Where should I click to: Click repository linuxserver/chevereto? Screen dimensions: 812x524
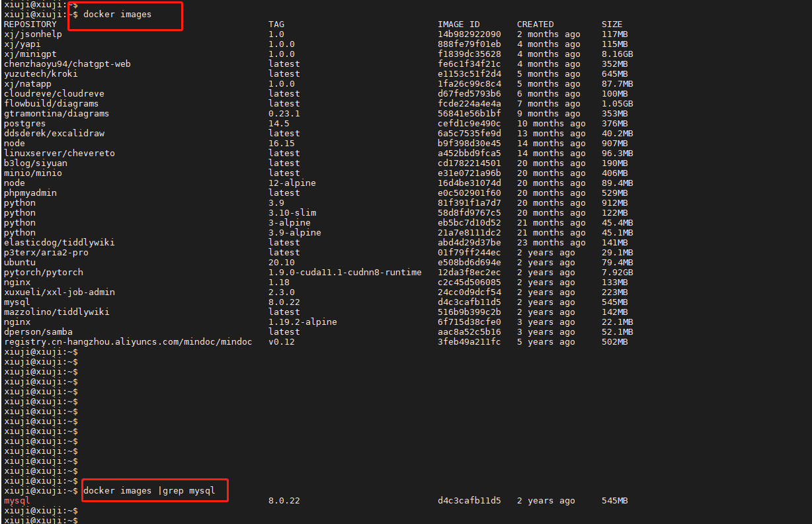tap(60, 153)
